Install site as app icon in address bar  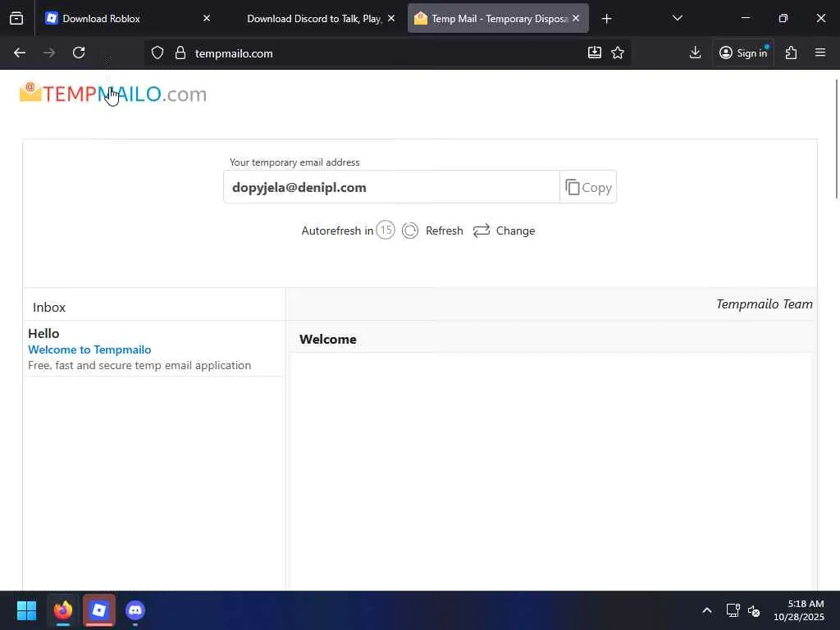pyautogui.click(x=594, y=52)
